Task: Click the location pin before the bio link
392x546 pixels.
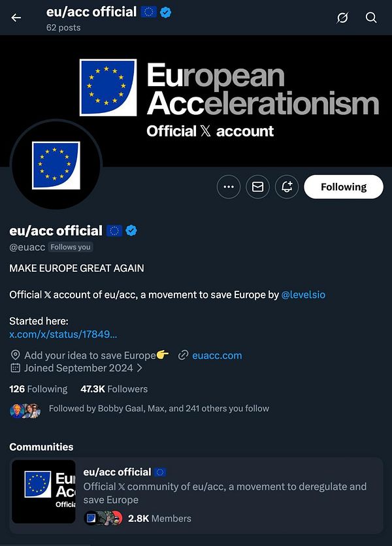Action: (14, 355)
